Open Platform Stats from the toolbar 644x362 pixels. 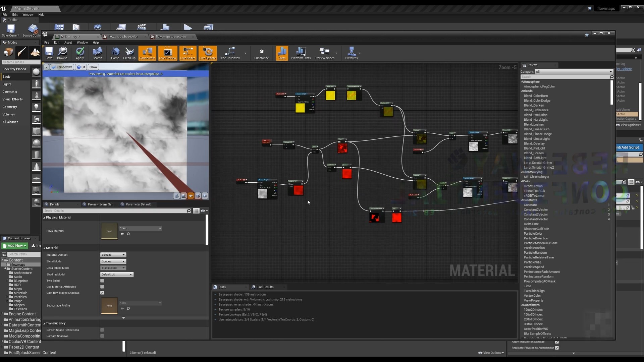pos(300,53)
